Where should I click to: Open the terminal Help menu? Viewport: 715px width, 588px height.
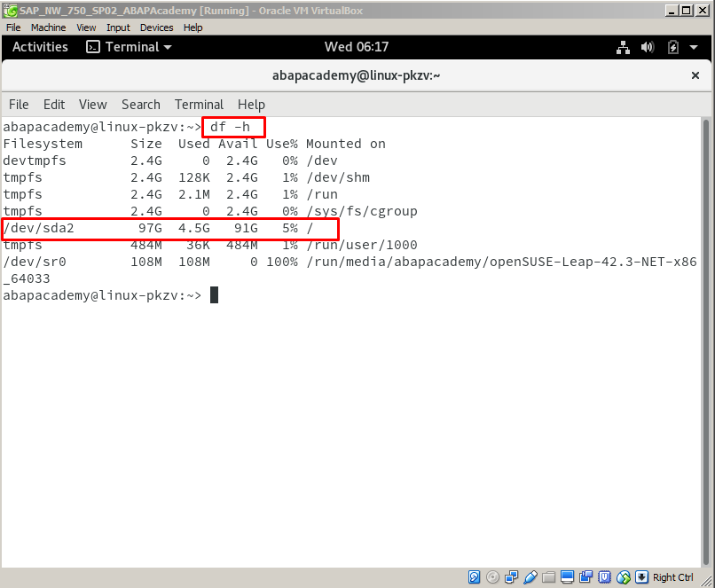[251, 105]
